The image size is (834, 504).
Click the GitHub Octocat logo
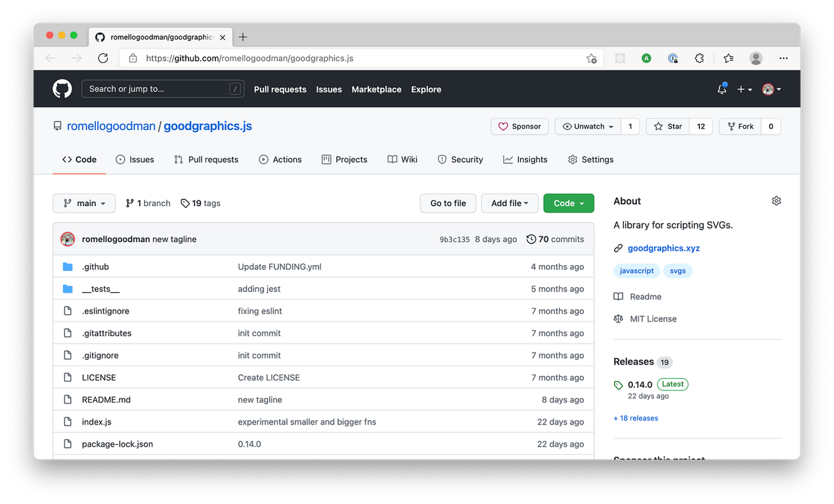(62, 89)
